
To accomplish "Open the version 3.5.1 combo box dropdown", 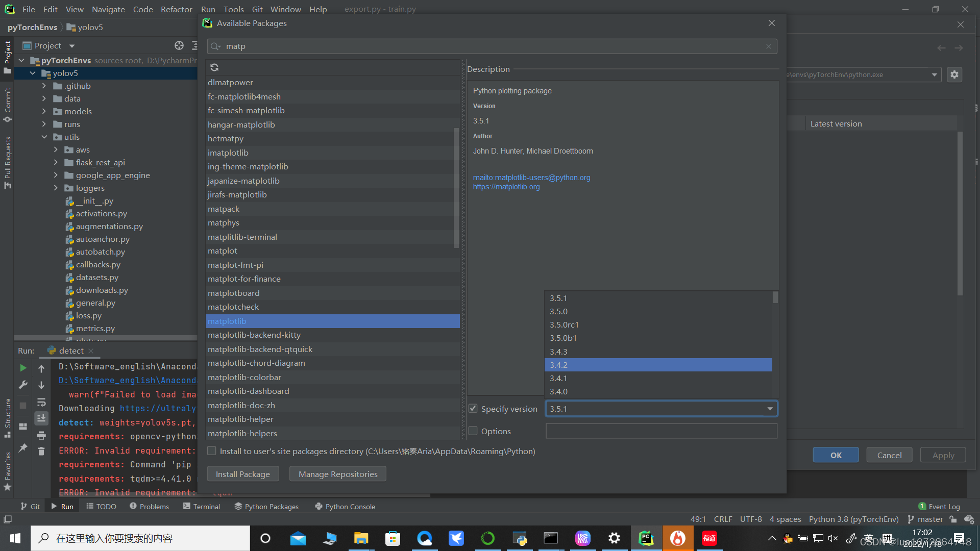I will click(x=770, y=409).
